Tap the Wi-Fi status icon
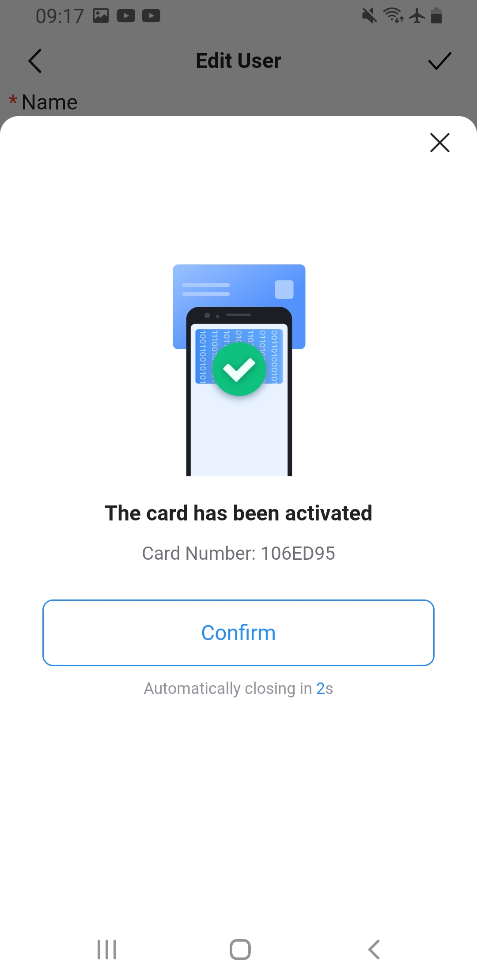The height and width of the screenshot is (980, 477). 394,15
